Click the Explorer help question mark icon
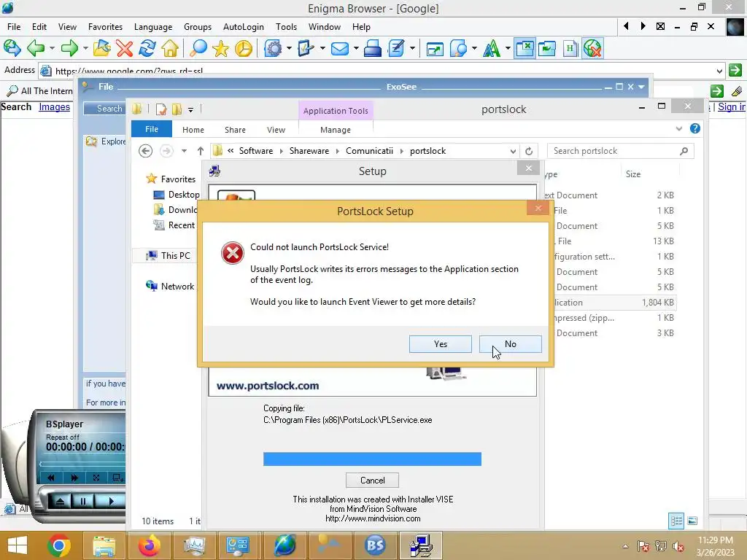The width and height of the screenshot is (747, 560). pyautogui.click(x=695, y=128)
